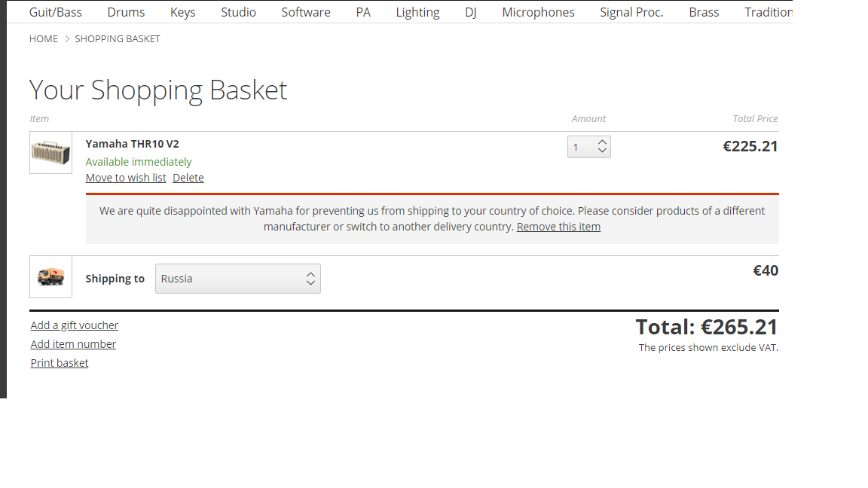Screen dimensions: 868x488
Task: Open the Lighting category
Action: click(x=417, y=12)
